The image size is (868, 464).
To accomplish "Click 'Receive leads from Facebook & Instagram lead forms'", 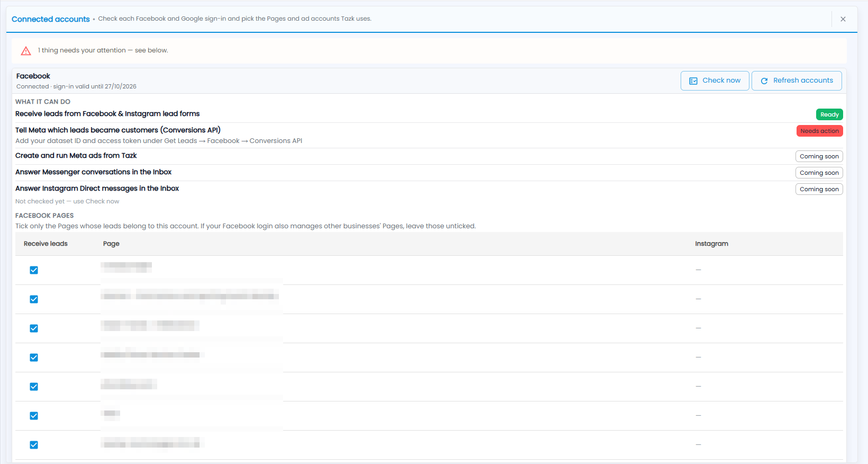I will coord(107,114).
